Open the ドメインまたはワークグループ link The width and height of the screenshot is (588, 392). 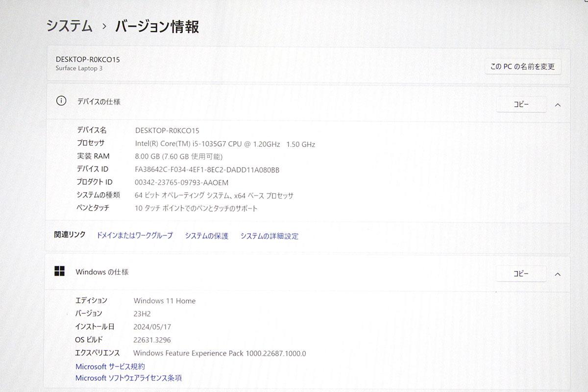[x=135, y=236]
